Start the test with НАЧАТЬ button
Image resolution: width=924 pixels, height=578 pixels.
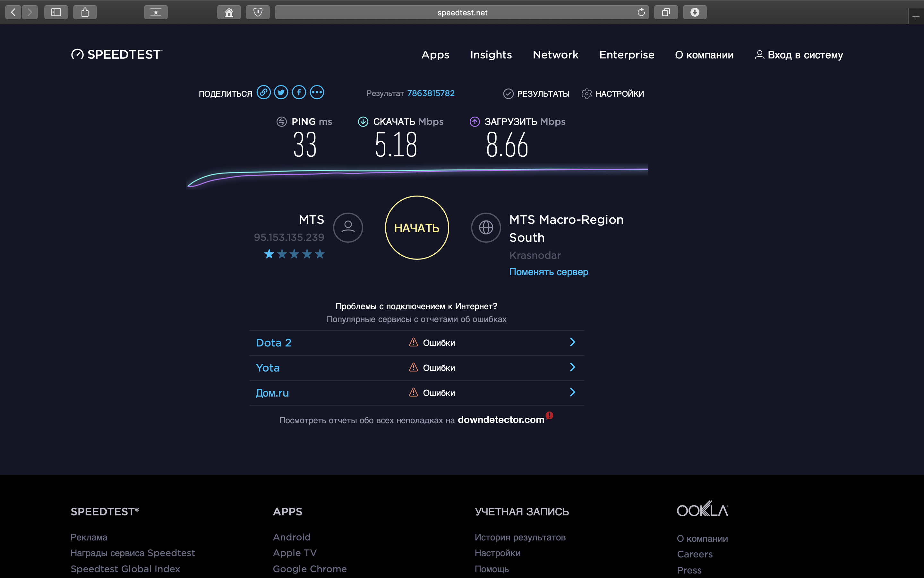(x=417, y=228)
